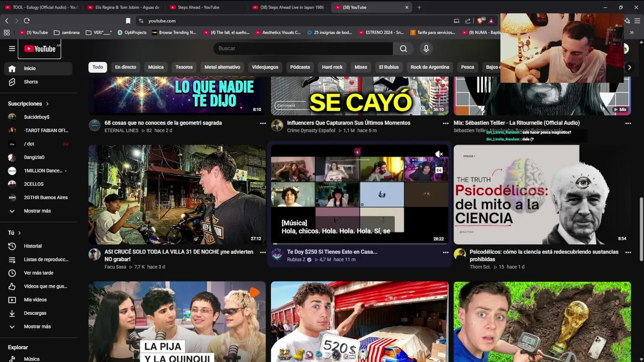
Task: Show more subscriptions below 2GTHR Buenos Aires
Action: [36, 211]
